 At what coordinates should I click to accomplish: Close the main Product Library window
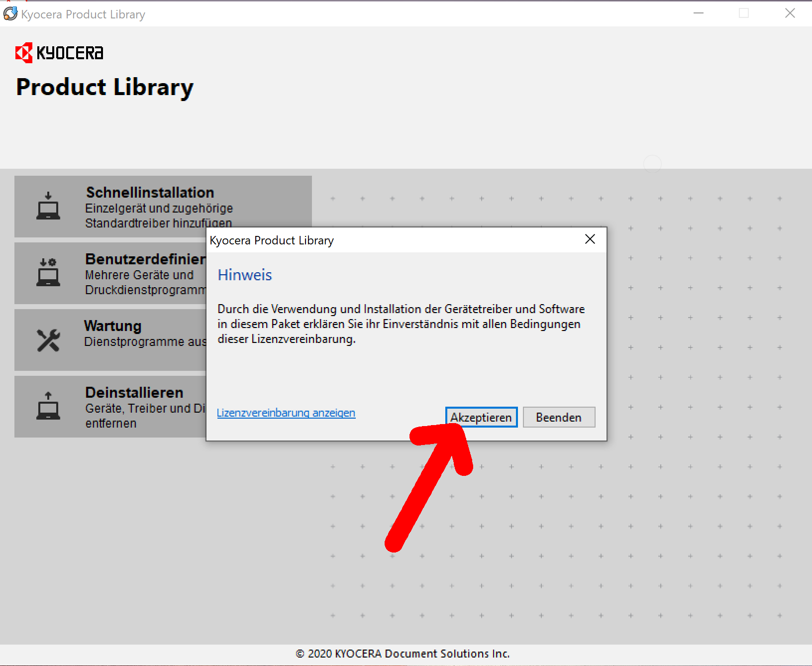point(790,13)
